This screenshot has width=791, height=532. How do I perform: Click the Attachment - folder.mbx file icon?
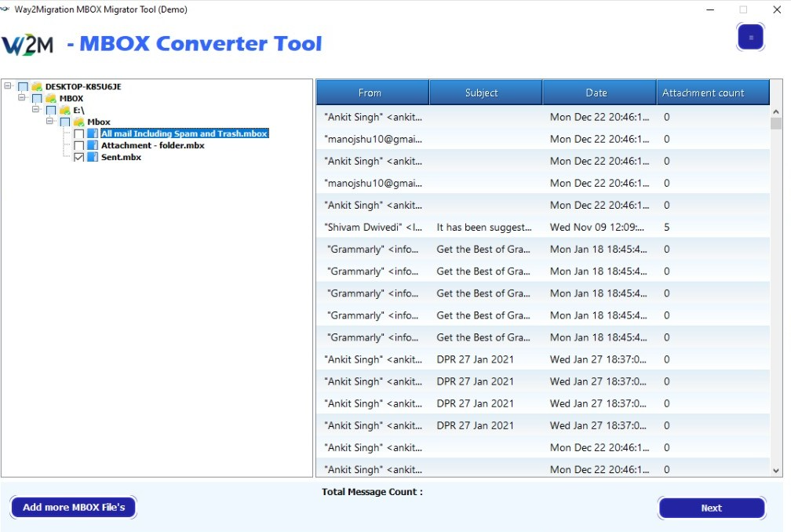(x=93, y=146)
